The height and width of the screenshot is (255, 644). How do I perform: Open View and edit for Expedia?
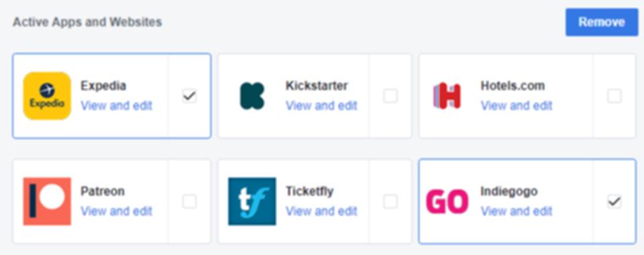(116, 105)
